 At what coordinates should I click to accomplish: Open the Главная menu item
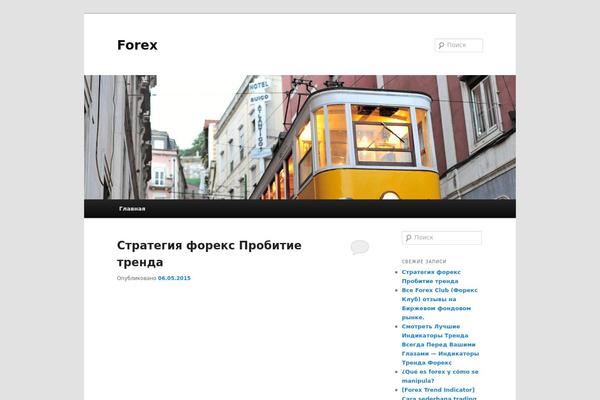pos(132,209)
